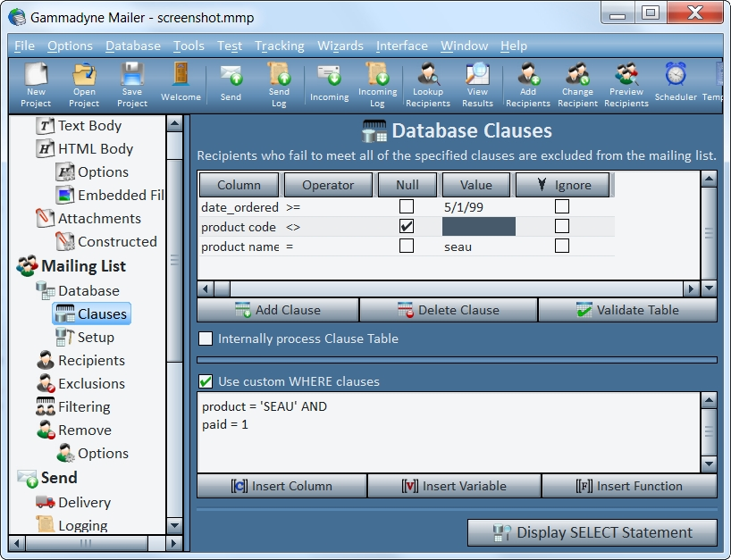Toggle Null checkbox for date_ordered row

(407, 206)
